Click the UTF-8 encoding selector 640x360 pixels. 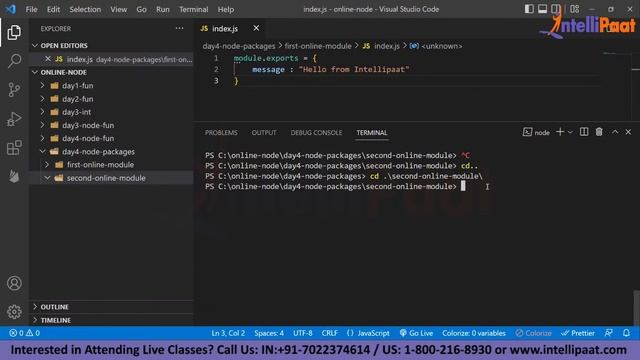pyautogui.click(x=302, y=333)
